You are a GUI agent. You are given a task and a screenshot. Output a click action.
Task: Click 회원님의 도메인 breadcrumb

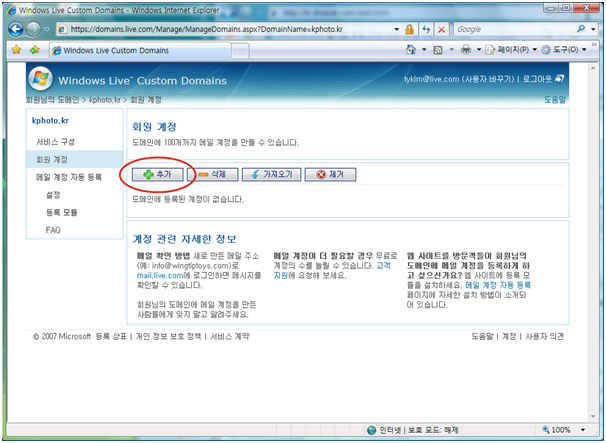[x=53, y=100]
